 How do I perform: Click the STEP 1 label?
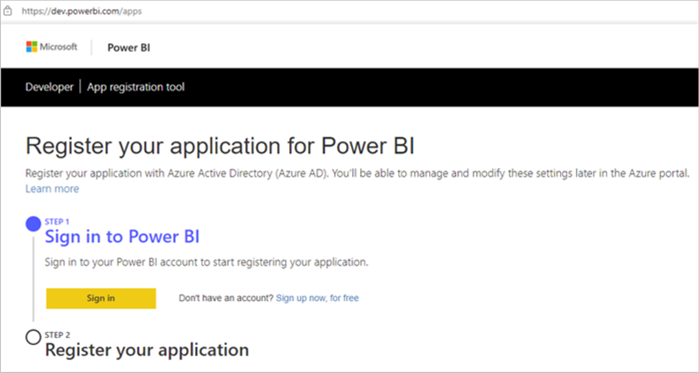coord(57,221)
